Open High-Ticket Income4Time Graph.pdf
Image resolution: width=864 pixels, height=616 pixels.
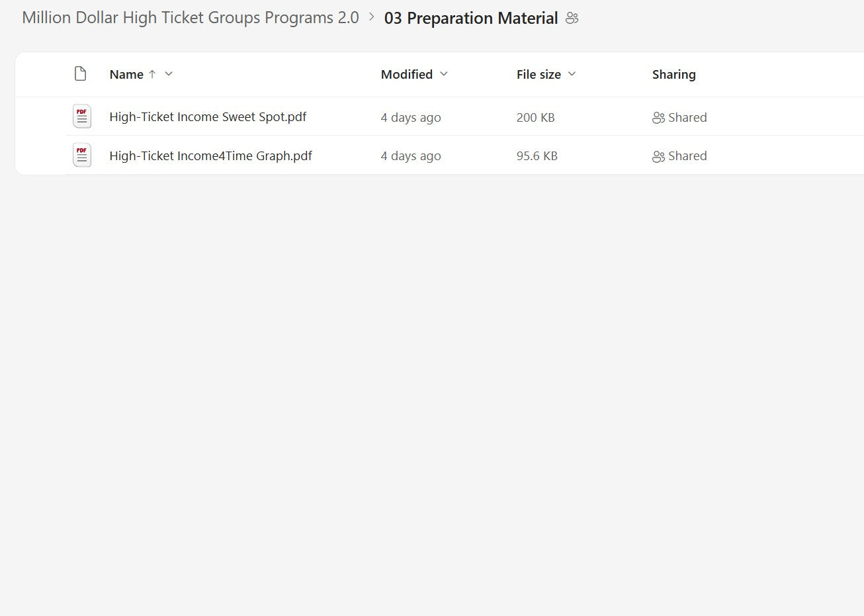pyautogui.click(x=211, y=155)
